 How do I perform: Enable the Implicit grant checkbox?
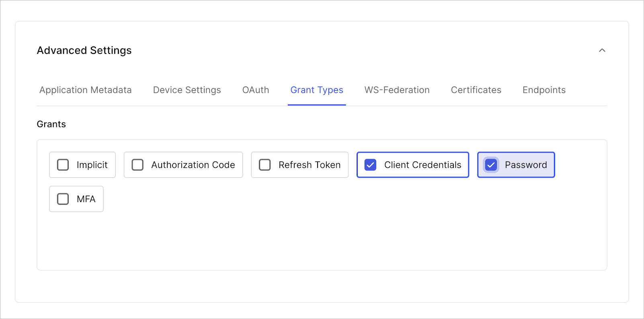pyautogui.click(x=63, y=165)
